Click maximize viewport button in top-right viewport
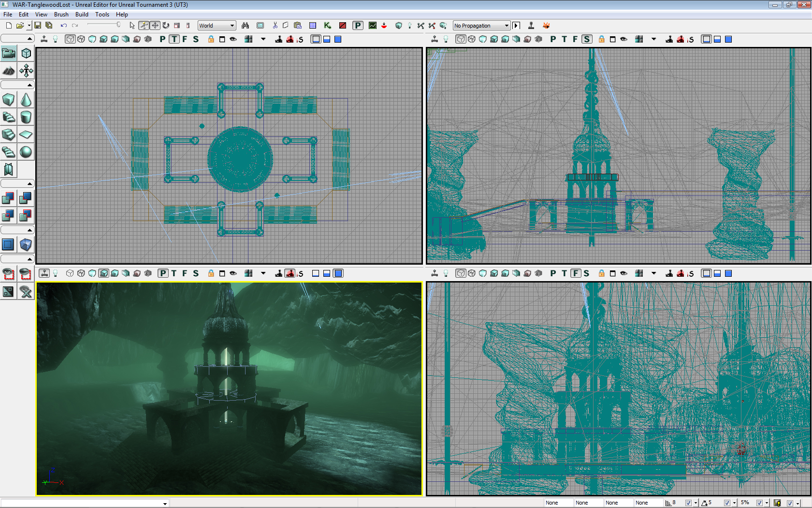 [x=612, y=39]
